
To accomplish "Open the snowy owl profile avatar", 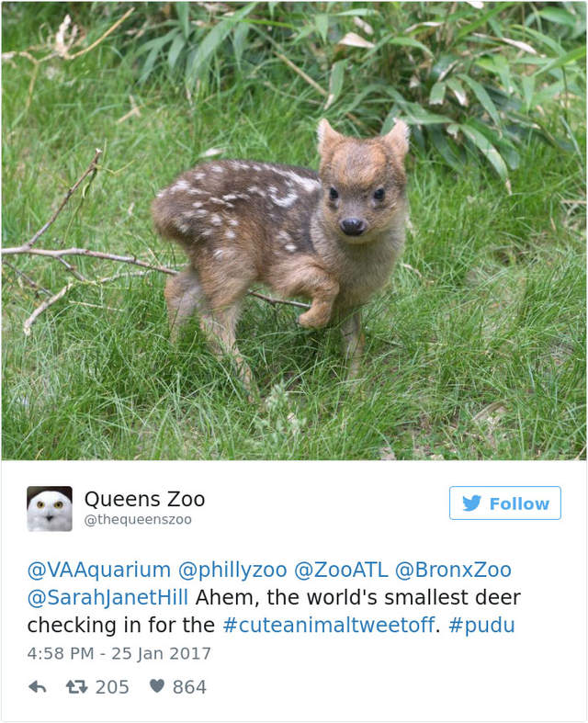I will tap(50, 509).
